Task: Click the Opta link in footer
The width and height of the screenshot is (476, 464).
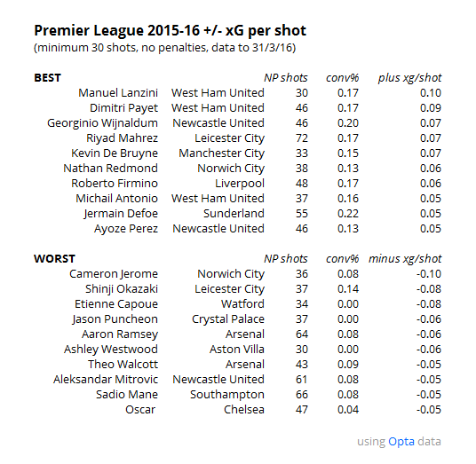Action: (x=401, y=442)
